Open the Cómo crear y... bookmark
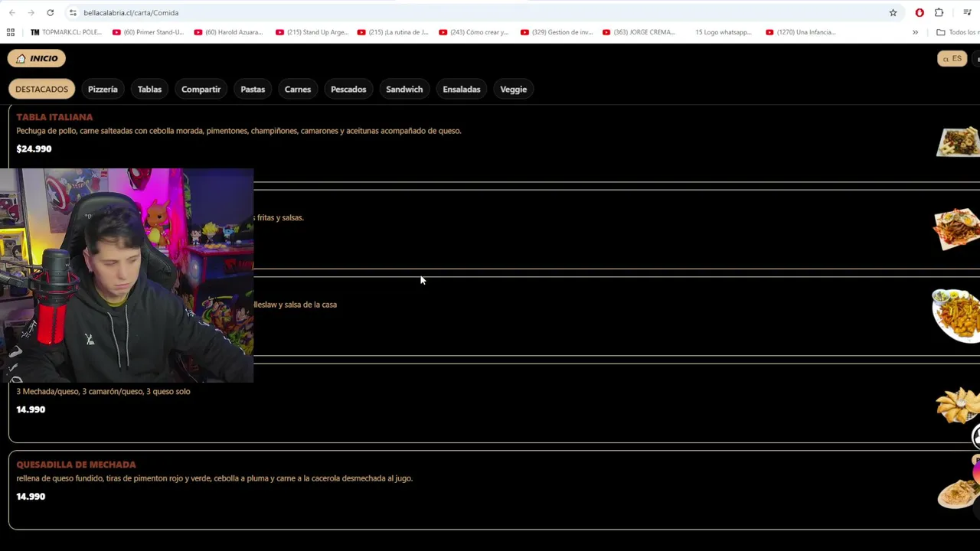The image size is (980, 551). point(474,32)
